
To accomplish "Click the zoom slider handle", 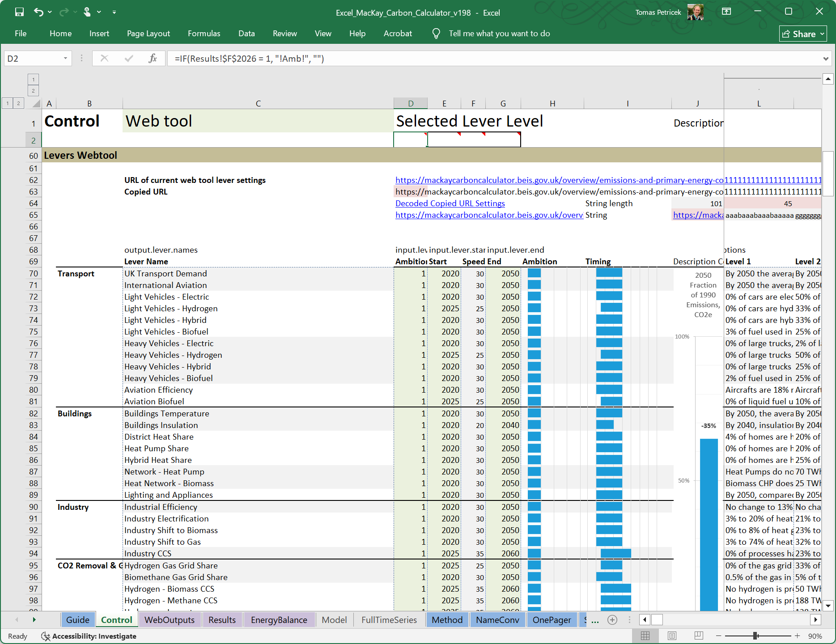I will pyautogui.click(x=755, y=636).
